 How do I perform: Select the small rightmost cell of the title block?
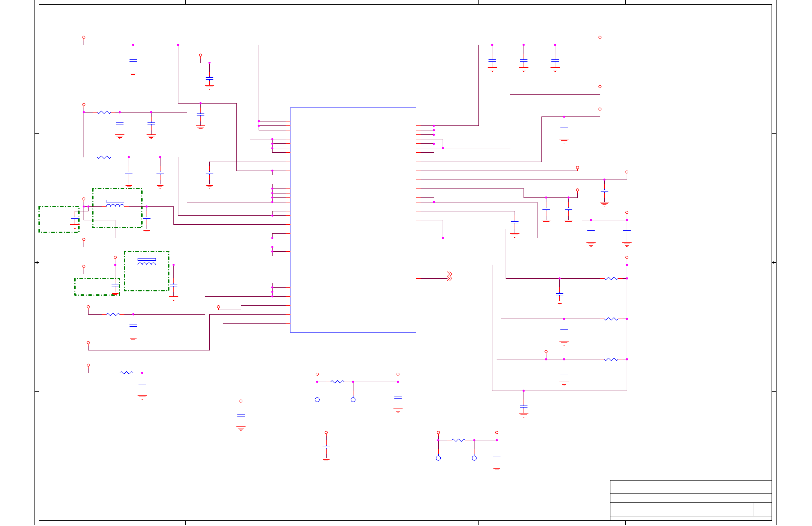(763, 509)
